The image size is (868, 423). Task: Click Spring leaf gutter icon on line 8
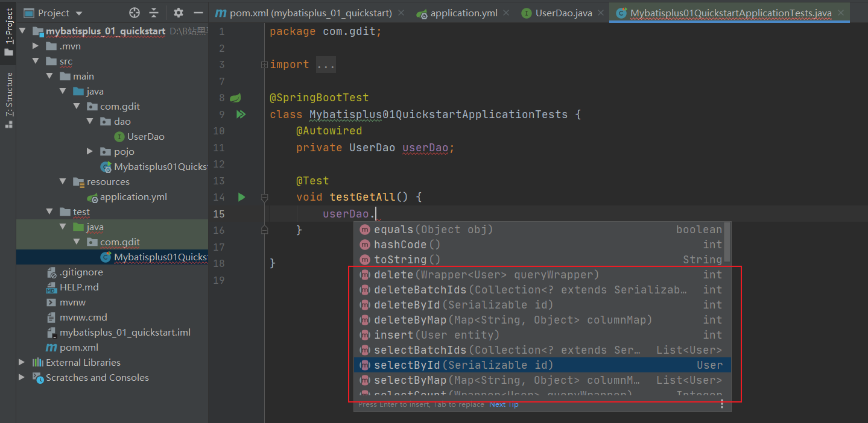[236, 98]
